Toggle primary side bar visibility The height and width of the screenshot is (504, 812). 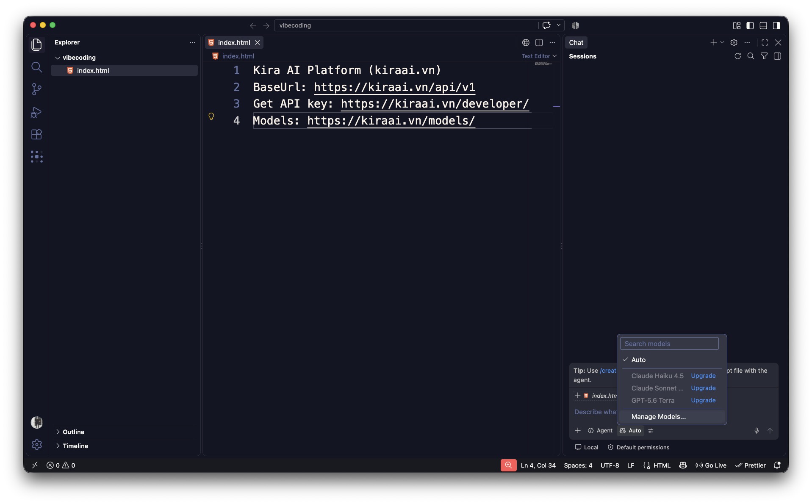point(750,25)
